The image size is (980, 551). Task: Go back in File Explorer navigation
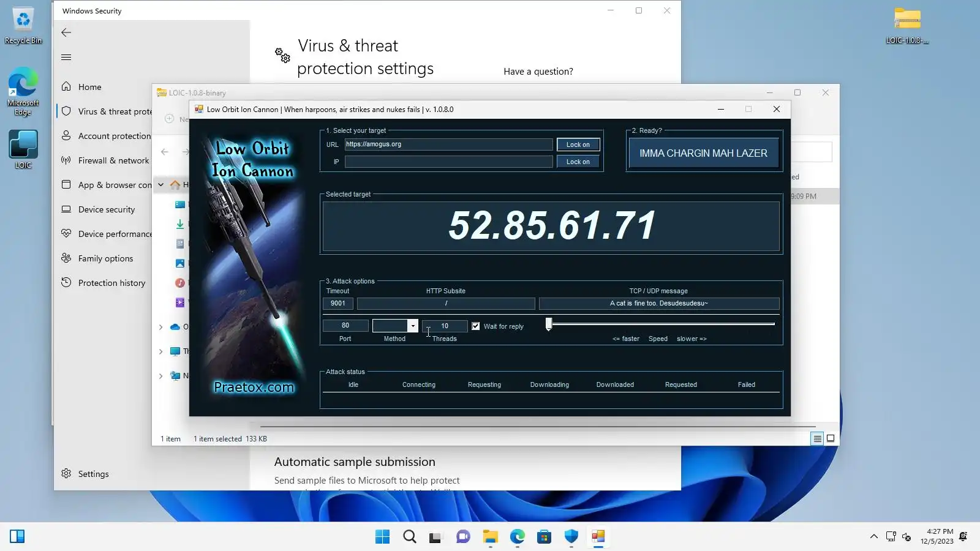[x=165, y=152]
